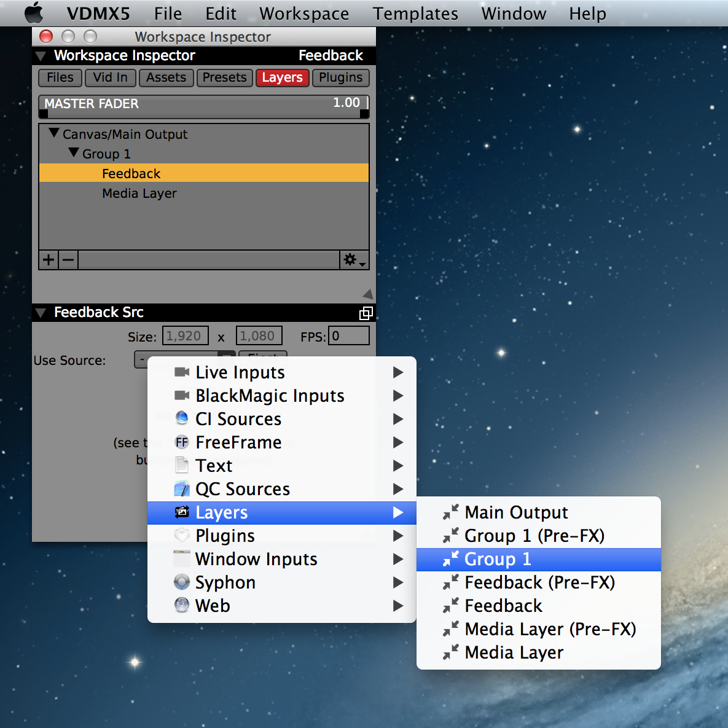Click the Text document icon

(x=181, y=465)
